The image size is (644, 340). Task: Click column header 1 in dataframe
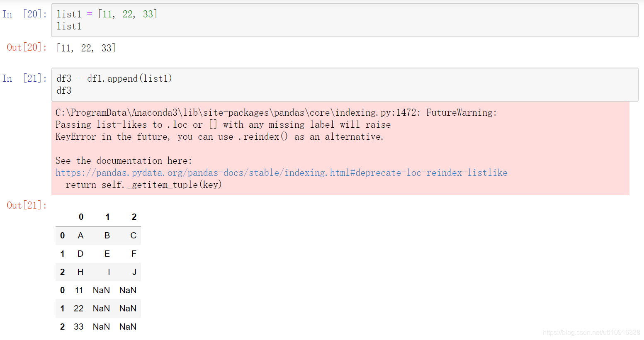(x=107, y=217)
